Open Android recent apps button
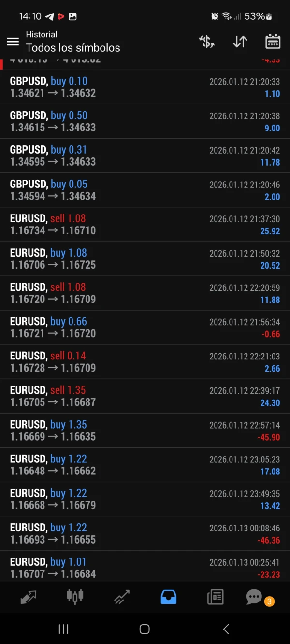Screen dimensions: 290x644 coord(63,629)
